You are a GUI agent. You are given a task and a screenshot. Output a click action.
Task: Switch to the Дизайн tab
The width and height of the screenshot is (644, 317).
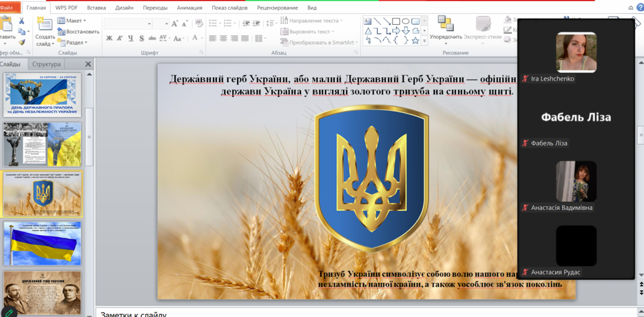125,8
